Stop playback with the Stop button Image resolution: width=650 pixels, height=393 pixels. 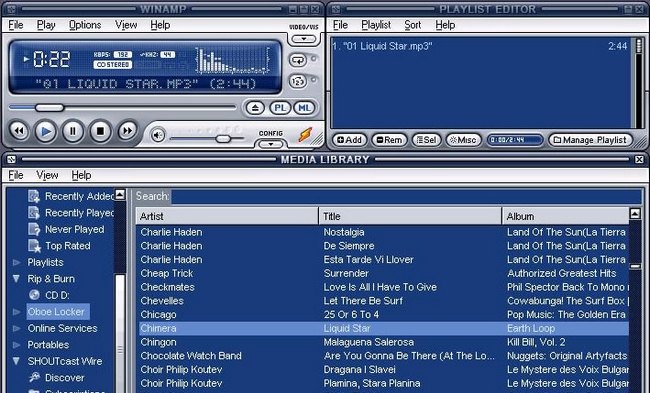coord(100,131)
